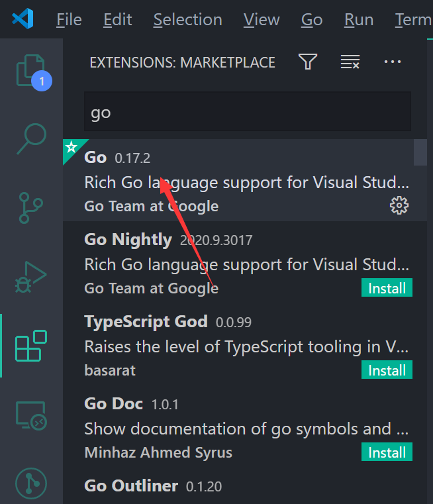Image resolution: width=433 pixels, height=504 pixels.
Task: Select the Extensions view icon
Action: click(x=30, y=346)
